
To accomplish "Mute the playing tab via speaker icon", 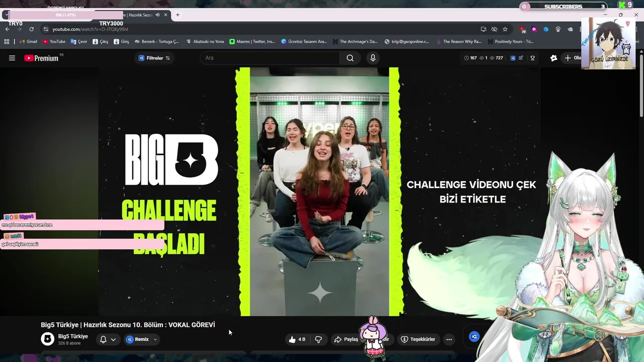I will (x=157, y=15).
